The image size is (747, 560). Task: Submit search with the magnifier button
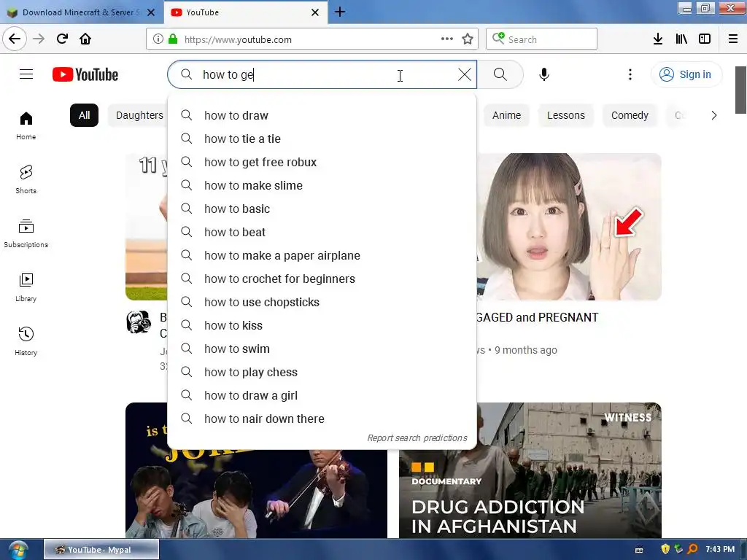click(500, 74)
